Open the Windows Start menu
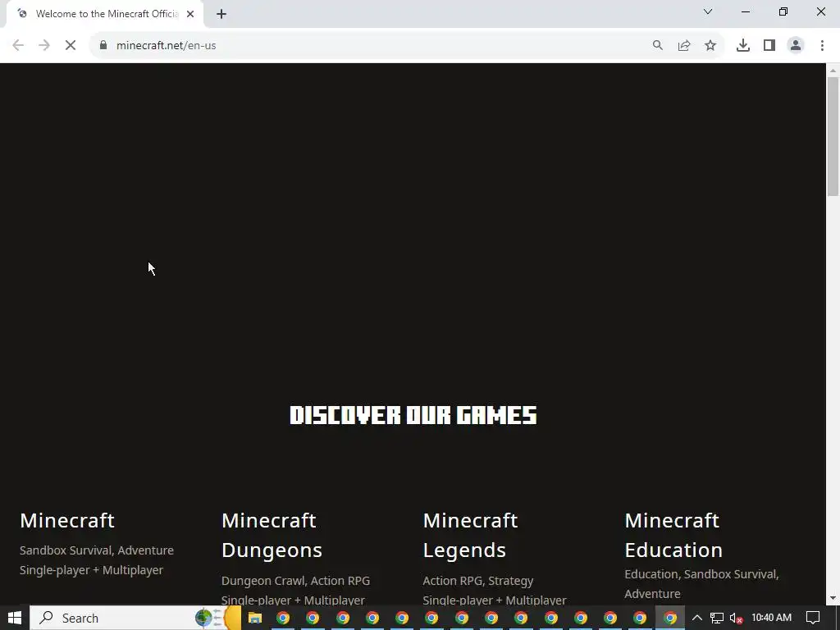 point(15,618)
